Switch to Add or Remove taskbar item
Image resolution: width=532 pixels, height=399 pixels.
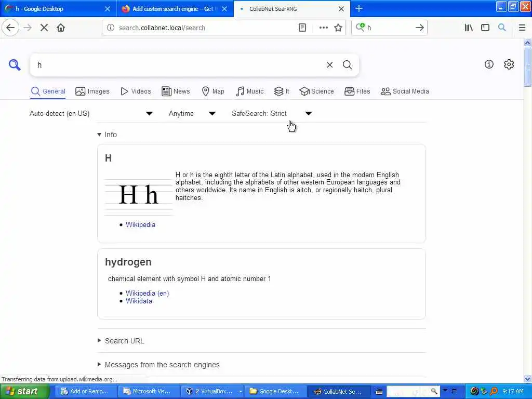[x=86, y=391]
